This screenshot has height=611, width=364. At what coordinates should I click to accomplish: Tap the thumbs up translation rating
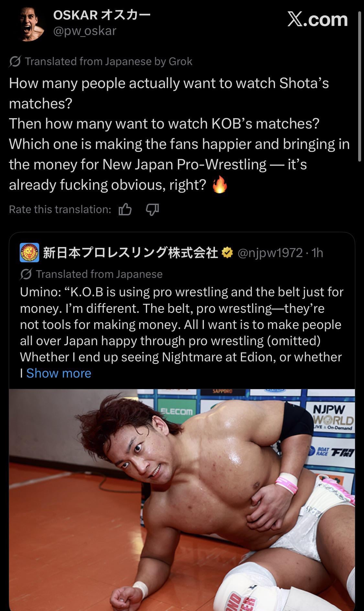point(125,209)
